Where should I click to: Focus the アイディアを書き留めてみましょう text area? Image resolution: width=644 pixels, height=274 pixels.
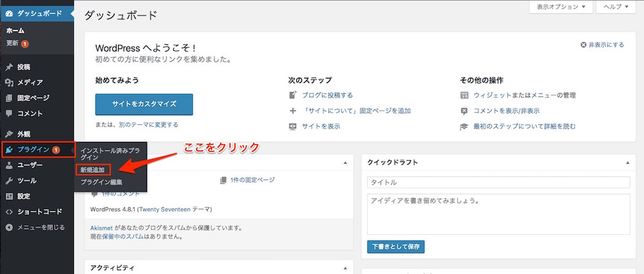(x=498, y=214)
